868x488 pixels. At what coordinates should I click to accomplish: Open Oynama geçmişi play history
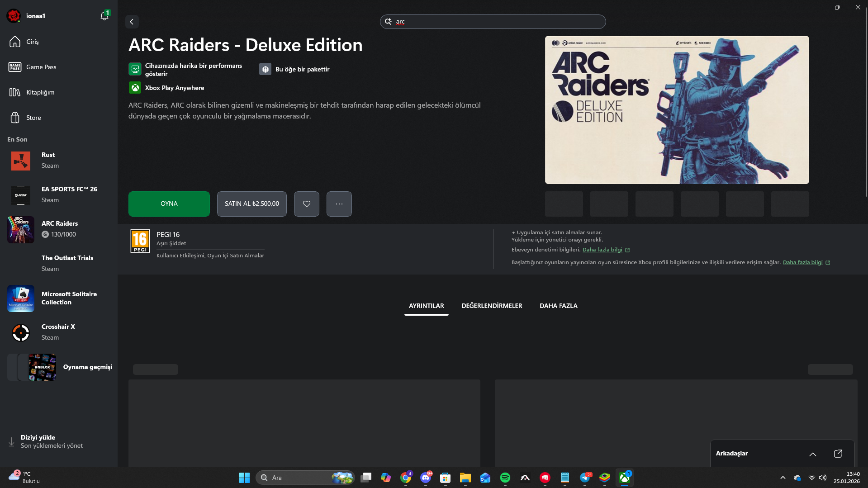[59, 367]
